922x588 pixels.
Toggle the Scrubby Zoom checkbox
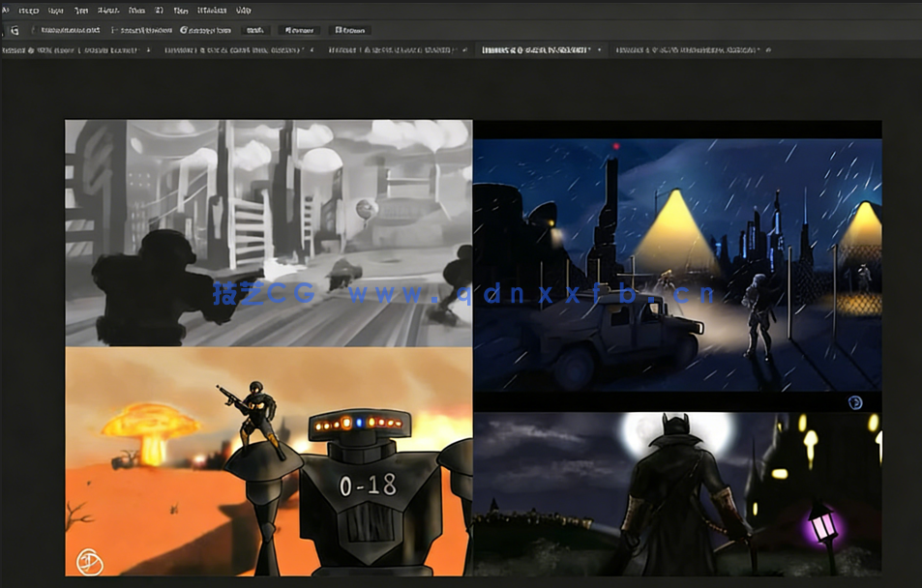184,30
